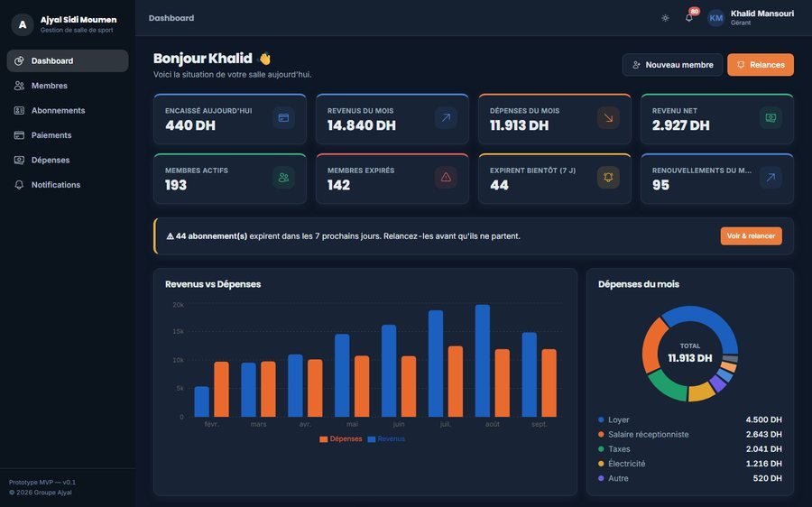Click the KM user avatar
Viewport: 812px width, 507px height.
click(x=716, y=18)
